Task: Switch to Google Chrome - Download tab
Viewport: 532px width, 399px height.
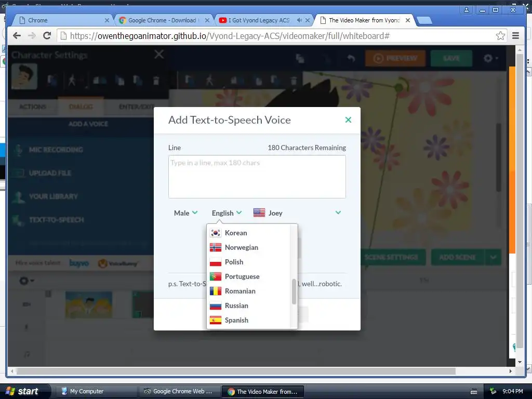Action: (x=163, y=20)
